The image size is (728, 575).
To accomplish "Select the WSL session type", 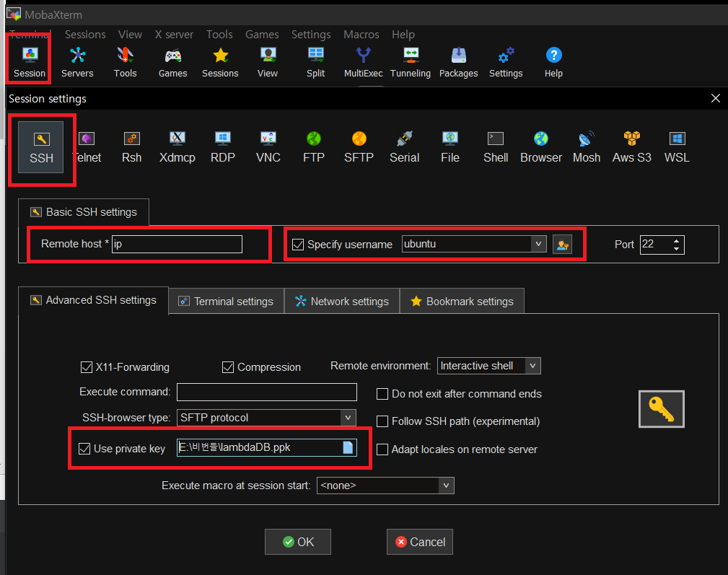I will click(677, 147).
